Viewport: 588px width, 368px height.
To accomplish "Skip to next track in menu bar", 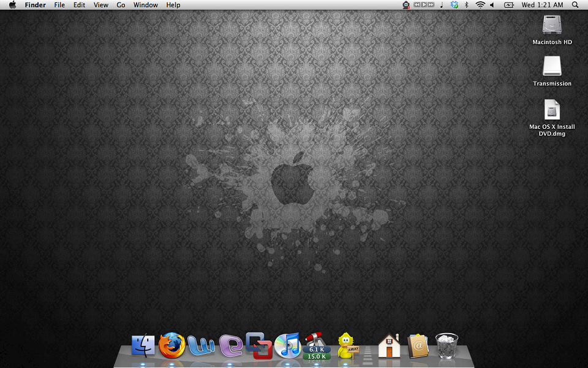I will click(x=431, y=5).
